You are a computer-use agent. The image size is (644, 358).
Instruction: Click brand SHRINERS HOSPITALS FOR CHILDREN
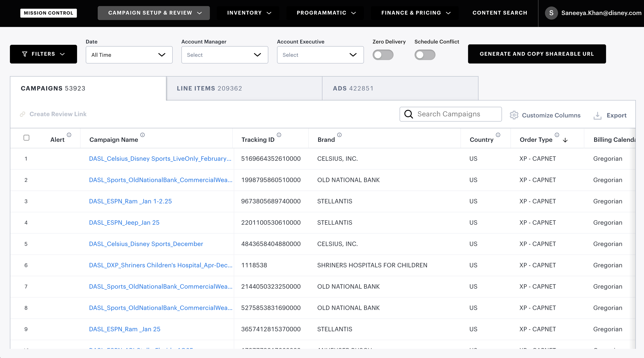pos(372,265)
